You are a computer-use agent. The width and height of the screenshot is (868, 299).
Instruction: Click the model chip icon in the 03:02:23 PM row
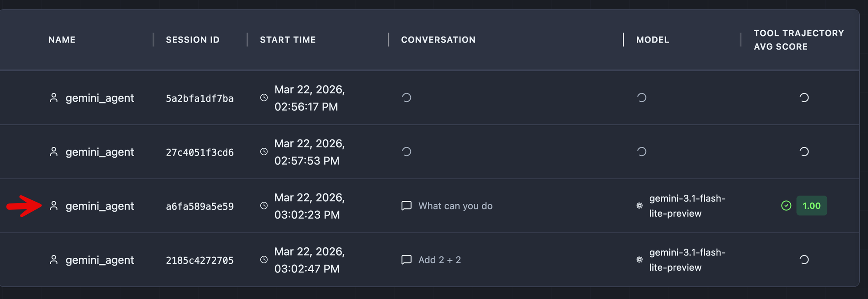pos(639,206)
